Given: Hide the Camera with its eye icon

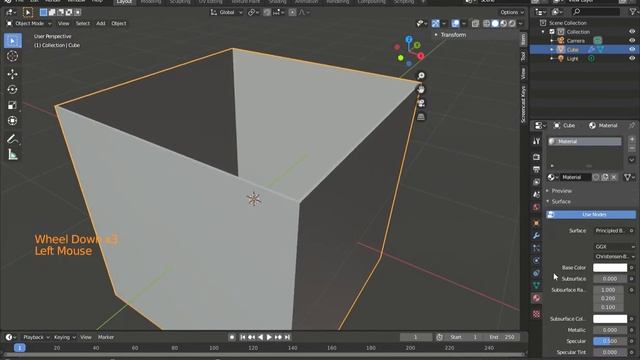Looking at the screenshot, I should click(632, 41).
